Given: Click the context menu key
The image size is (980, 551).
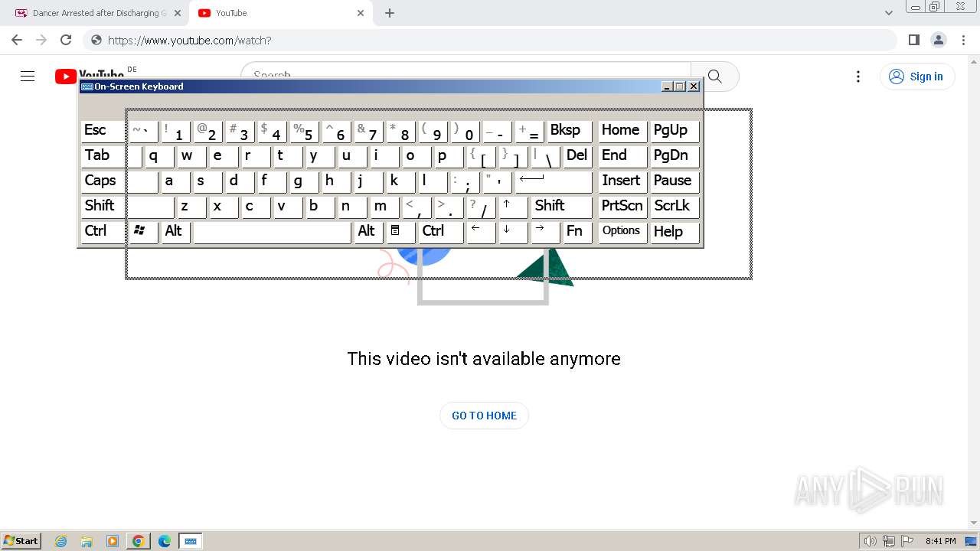Looking at the screenshot, I should click(x=400, y=232).
